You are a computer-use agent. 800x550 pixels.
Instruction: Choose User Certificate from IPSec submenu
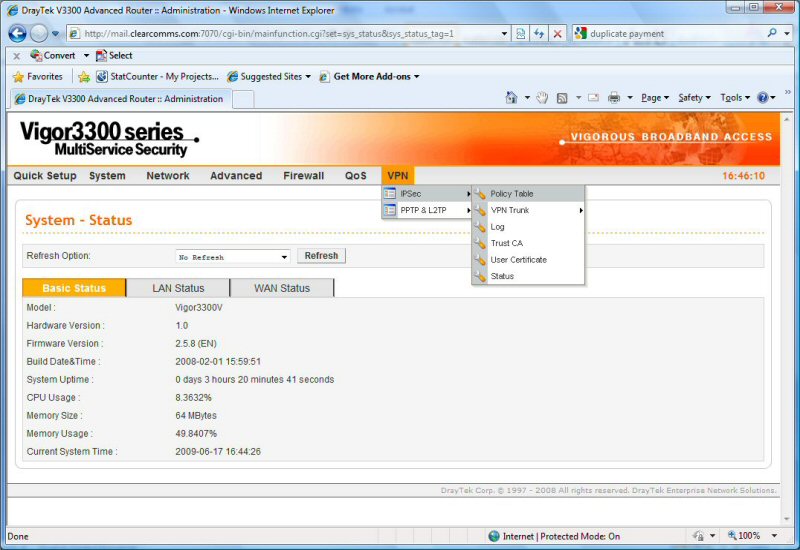point(528,260)
